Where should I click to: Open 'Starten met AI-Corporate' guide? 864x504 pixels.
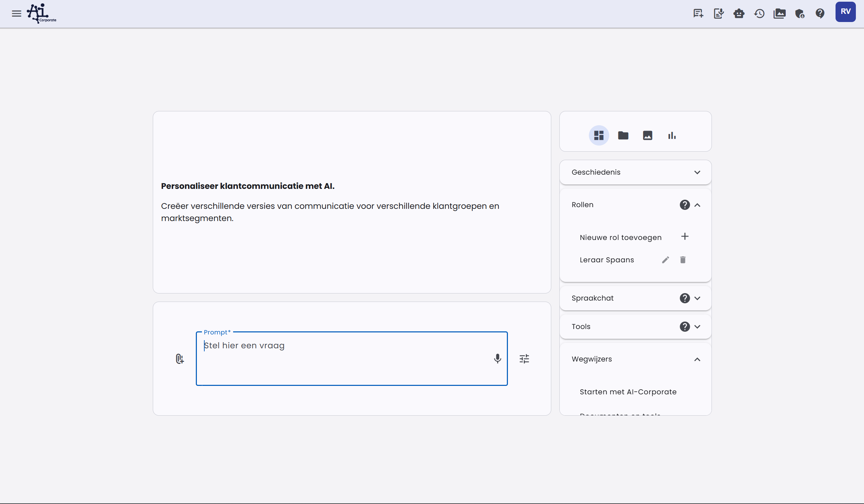[x=628, y=392]
